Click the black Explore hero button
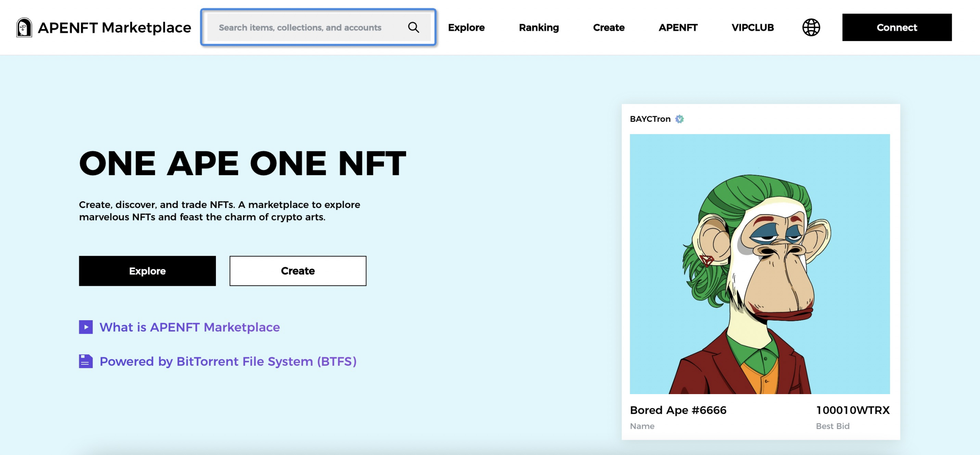The width and height of the screenshot is (980, 455). click(x=147, y=271)
